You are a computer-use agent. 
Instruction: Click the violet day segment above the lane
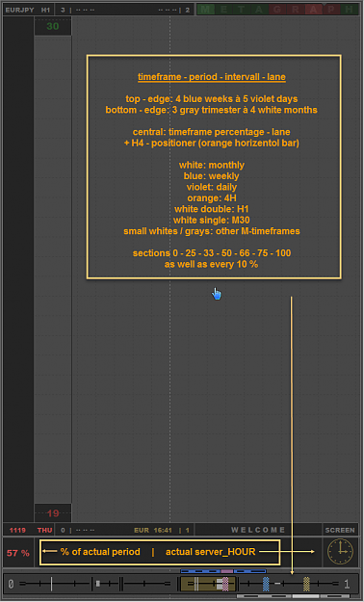pos(227,571)
